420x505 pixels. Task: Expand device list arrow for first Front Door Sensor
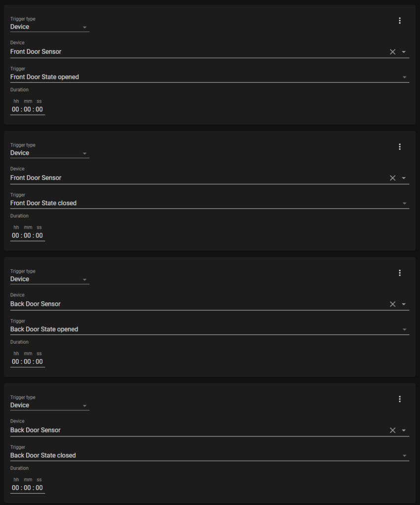[x=404, y=52]
